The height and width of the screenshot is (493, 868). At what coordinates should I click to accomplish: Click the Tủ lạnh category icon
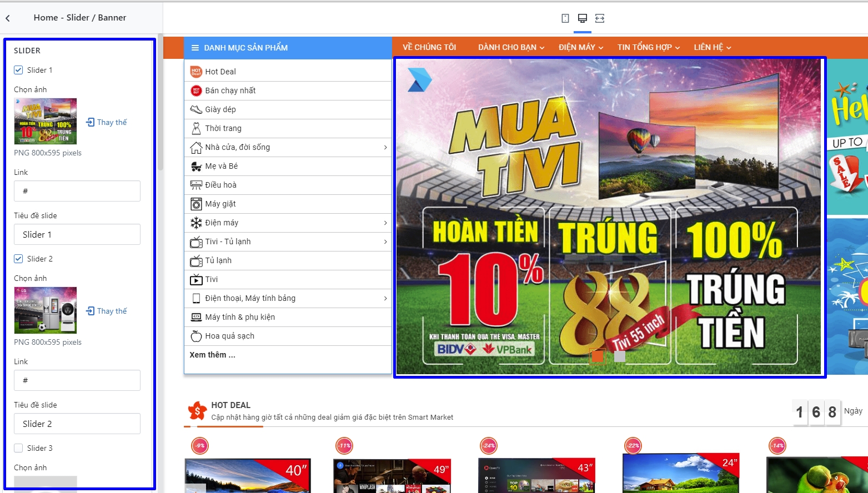point(196,260)
